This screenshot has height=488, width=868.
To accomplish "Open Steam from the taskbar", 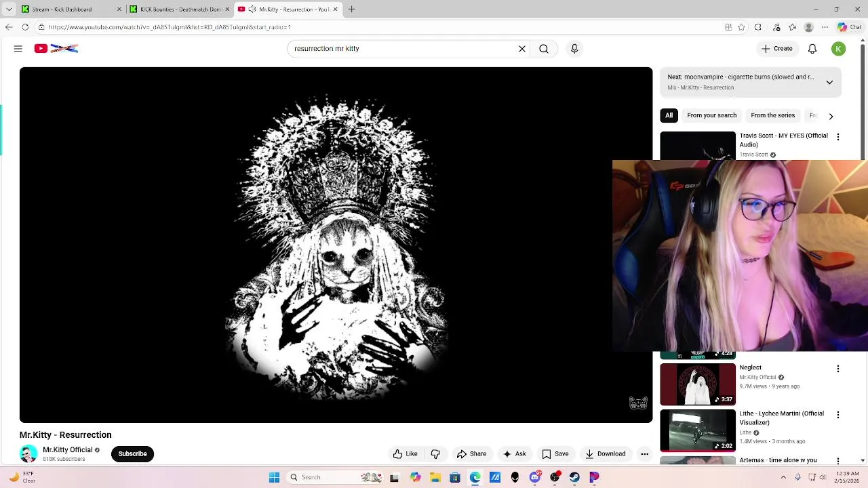I will (574, 477).
